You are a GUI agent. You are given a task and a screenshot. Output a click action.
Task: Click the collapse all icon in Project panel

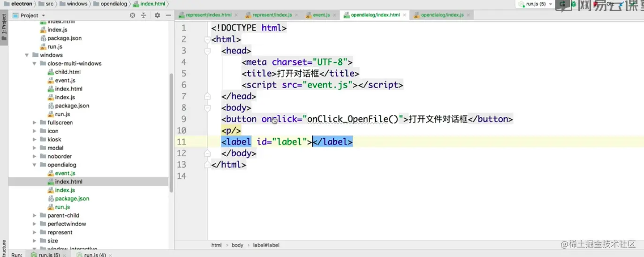pos(144,15)
